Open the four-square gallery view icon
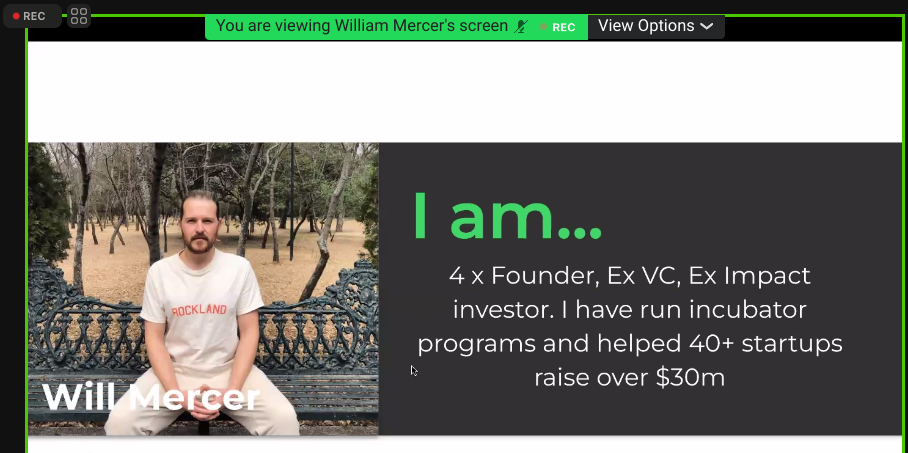Image resolution: width=908 pixels, height=453 pixels. tap(79, 16)
